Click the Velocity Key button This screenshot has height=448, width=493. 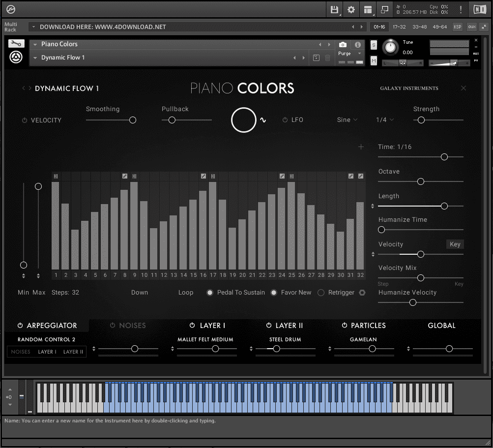point(455,244)
